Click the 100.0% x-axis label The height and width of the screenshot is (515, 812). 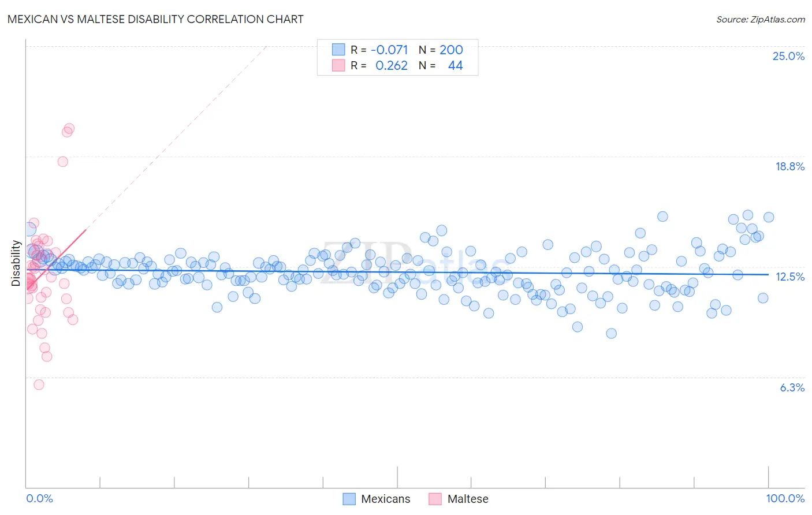pyautogui.click(x=785, y=498)
